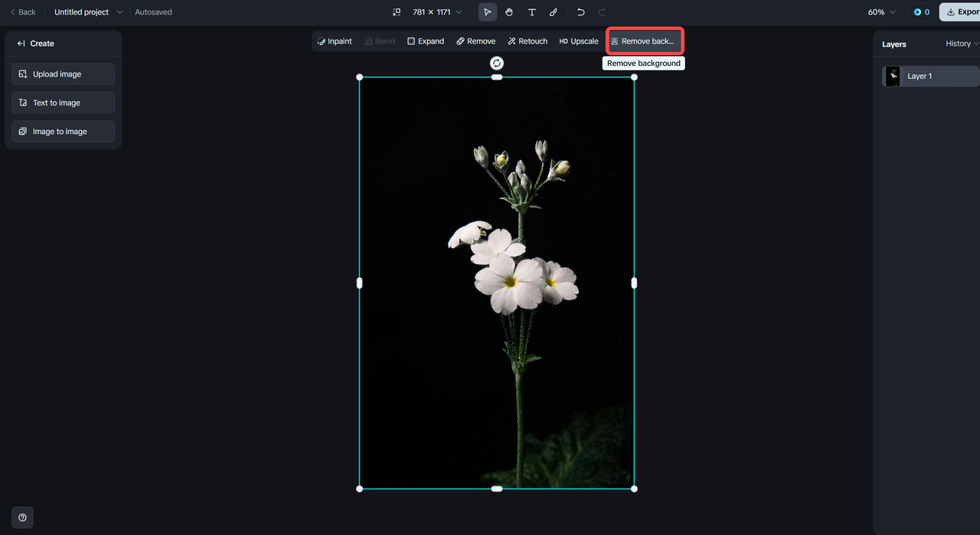Click the Image to image button
Viewport: 980px width, 535px height.
(63, 132)
